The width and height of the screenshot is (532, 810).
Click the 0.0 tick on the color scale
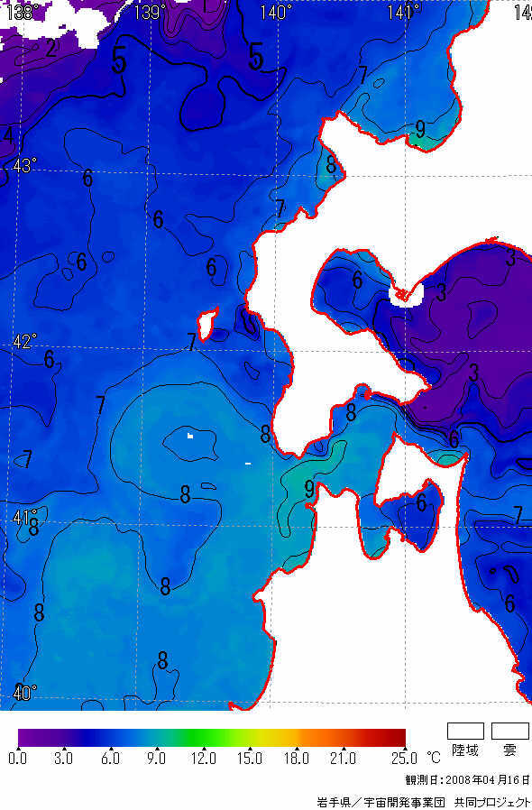pos(19,758)
